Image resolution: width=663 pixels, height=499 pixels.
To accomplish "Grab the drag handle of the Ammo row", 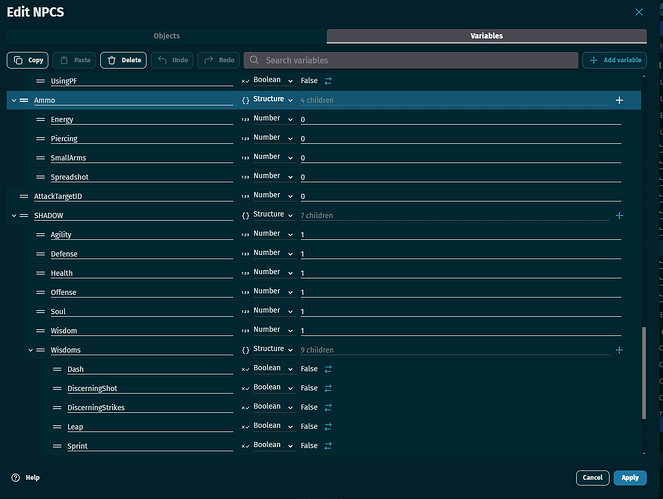I will coord(24,100).
